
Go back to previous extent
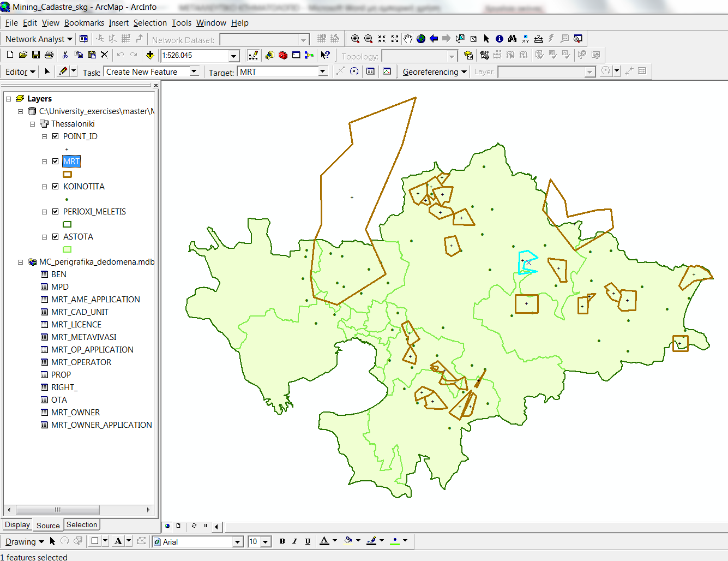pyautogui.click(x=434, y=39)
